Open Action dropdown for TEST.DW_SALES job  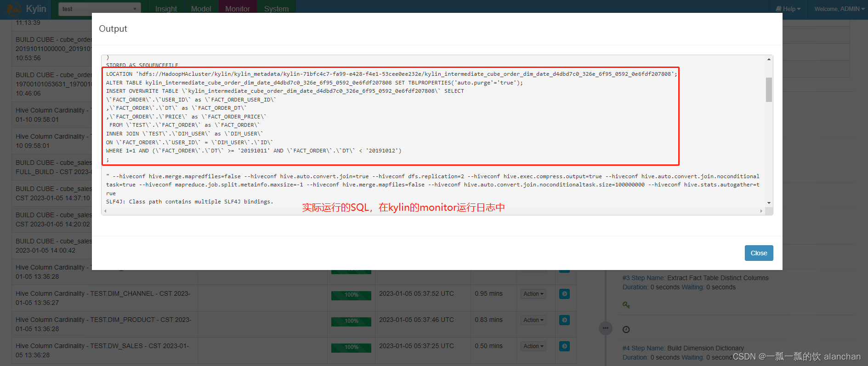533,346
